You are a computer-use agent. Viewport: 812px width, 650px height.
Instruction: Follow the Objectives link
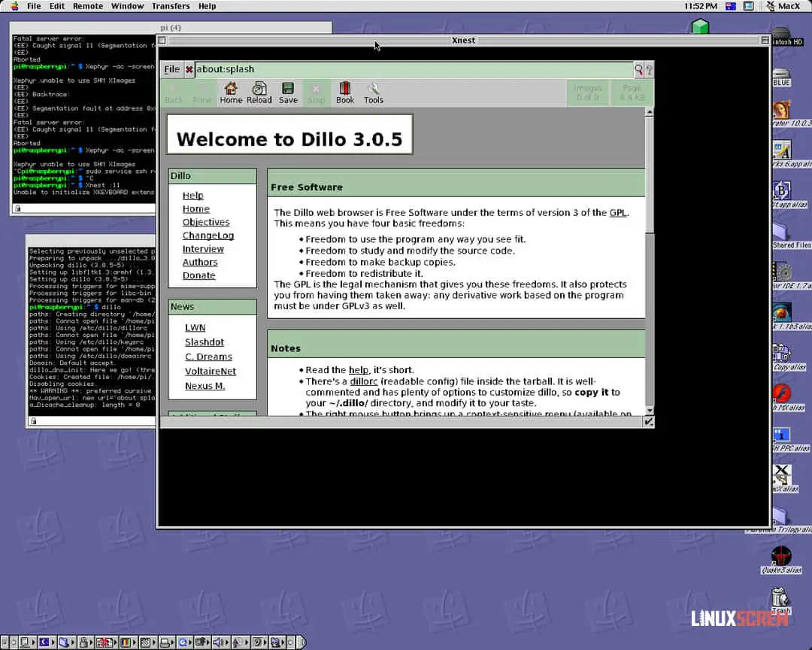tap(206, 222)
